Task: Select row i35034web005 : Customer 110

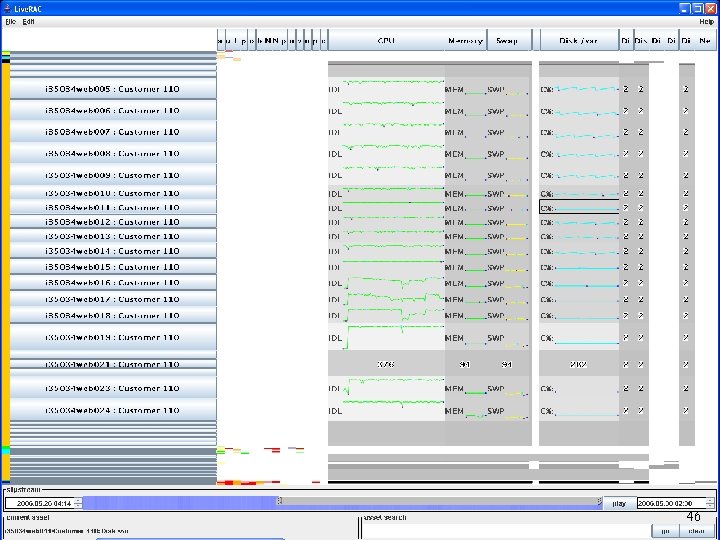Action: coord(113,89)
